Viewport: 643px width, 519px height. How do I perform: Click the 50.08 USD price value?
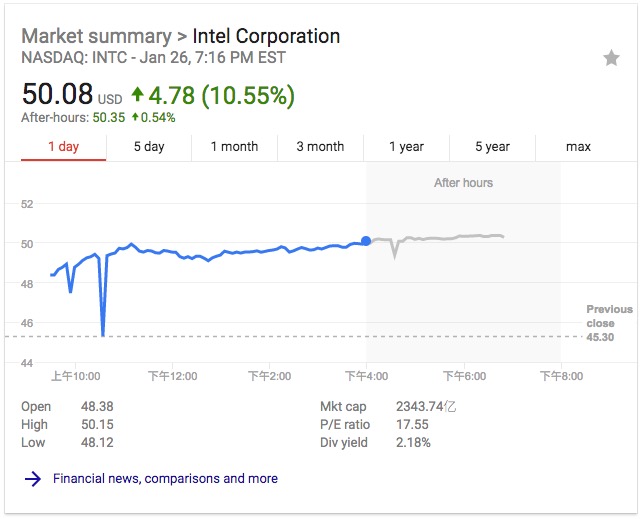point(58,96)
